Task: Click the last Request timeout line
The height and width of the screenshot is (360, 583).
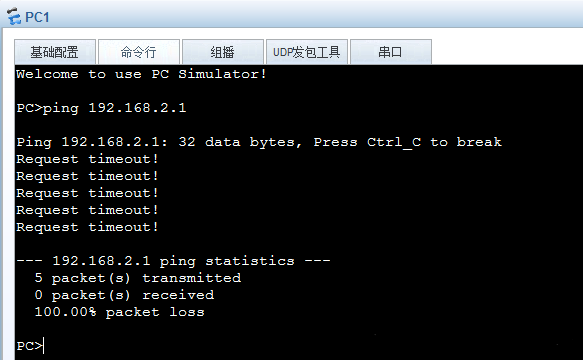Action: (x=87, y=227)
